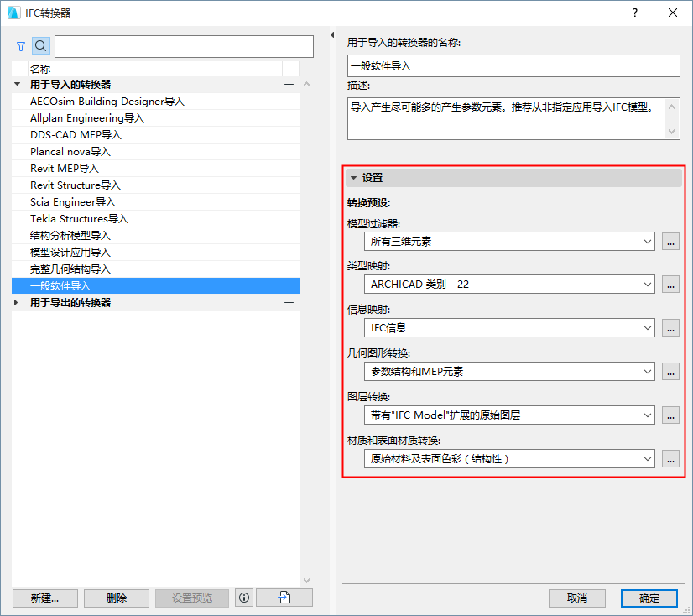Open "..." for 材质和表面材质转换
693x616 pixels.
click(x=670, y=458)
